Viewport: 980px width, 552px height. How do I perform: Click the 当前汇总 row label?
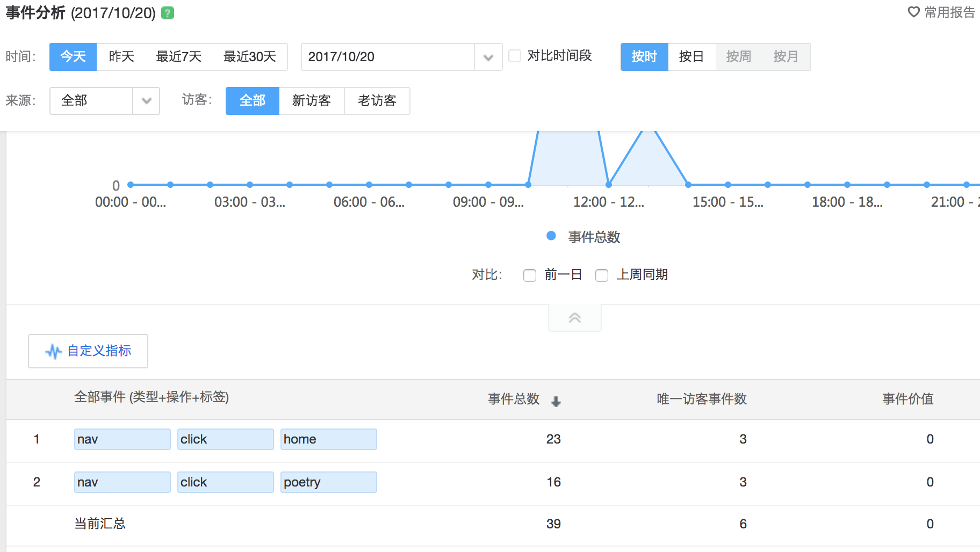pos(100,524)
